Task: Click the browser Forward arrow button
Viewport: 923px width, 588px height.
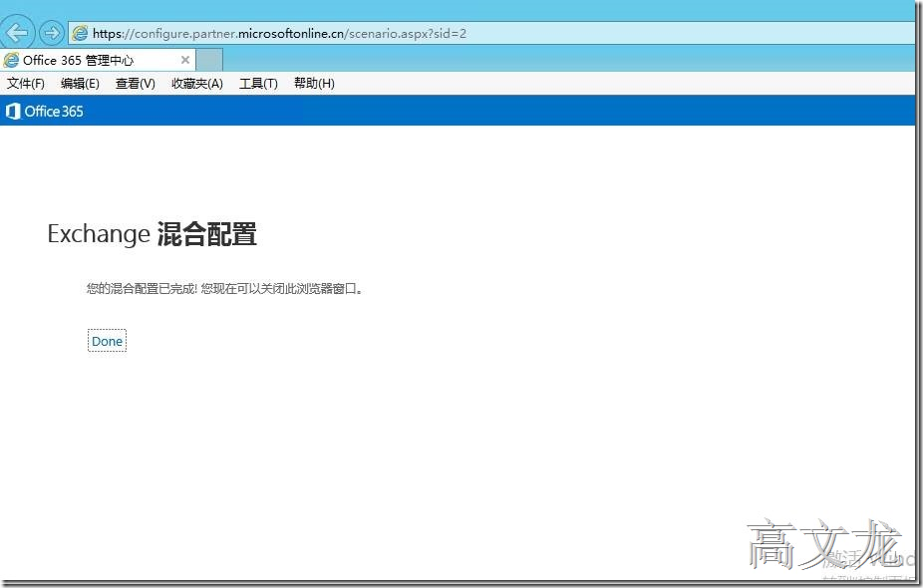Action: pos(52,33)
